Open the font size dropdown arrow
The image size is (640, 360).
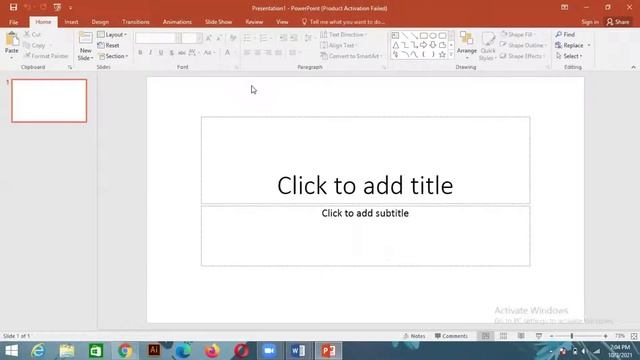pos(199,38)
